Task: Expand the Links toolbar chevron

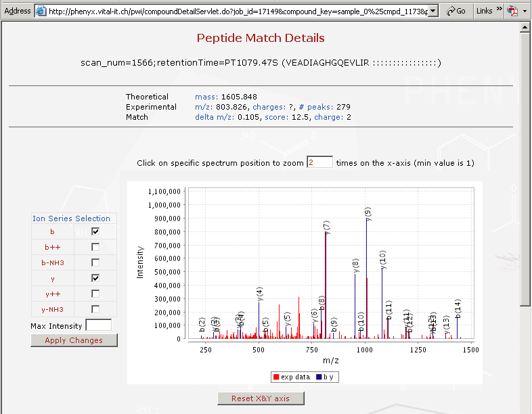Action: (x=499, y=9)
